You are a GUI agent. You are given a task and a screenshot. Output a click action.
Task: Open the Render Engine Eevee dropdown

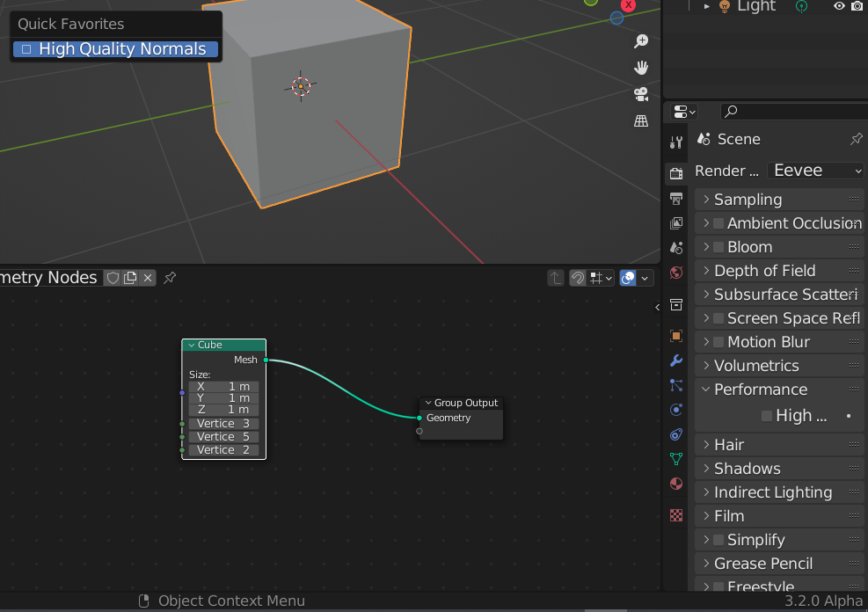tap(816, 171)
